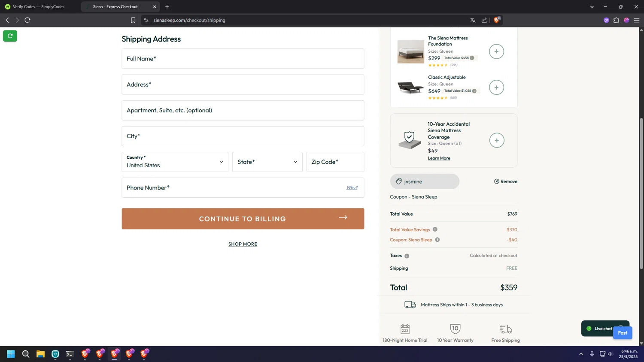Click the jvsmine coupon code field
Viewport: 644px width, 362px height.
point(425,181)
